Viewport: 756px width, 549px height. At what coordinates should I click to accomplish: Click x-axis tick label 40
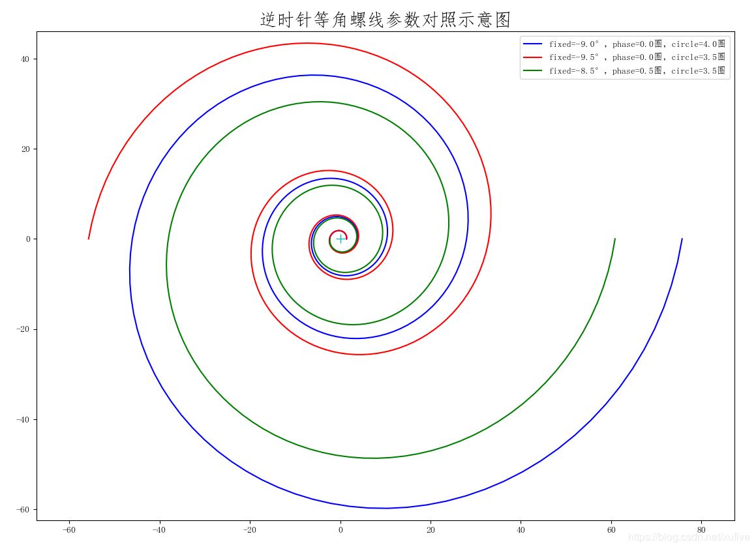pyautogui.click(x=521, y=529)
